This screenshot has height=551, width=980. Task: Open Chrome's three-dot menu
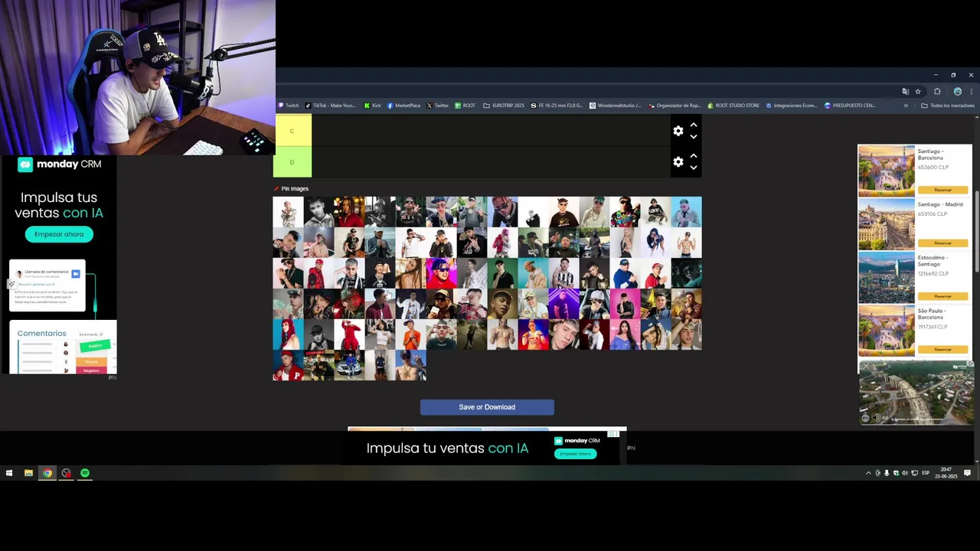(971, 91)
